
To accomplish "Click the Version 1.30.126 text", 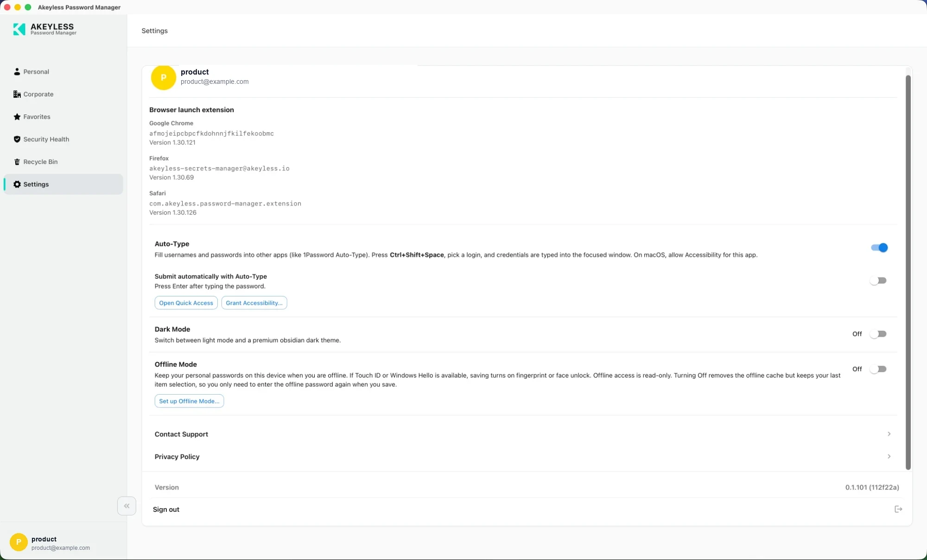I will (173, 213).
